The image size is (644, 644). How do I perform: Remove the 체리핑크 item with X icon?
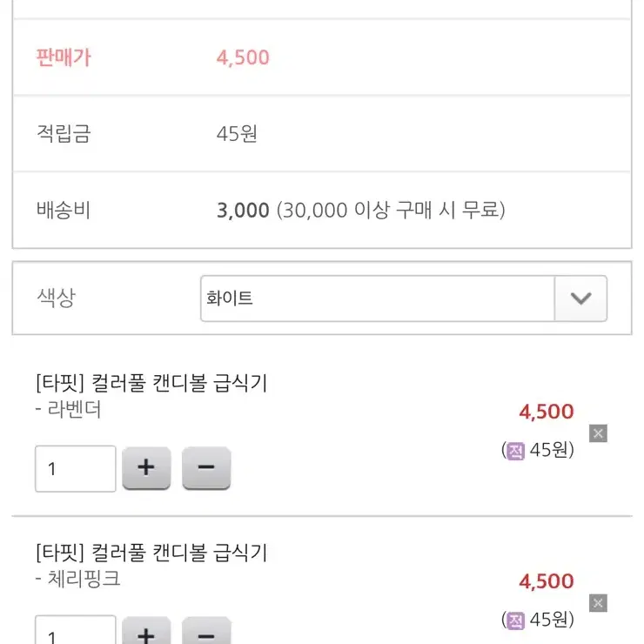[598, 603]
